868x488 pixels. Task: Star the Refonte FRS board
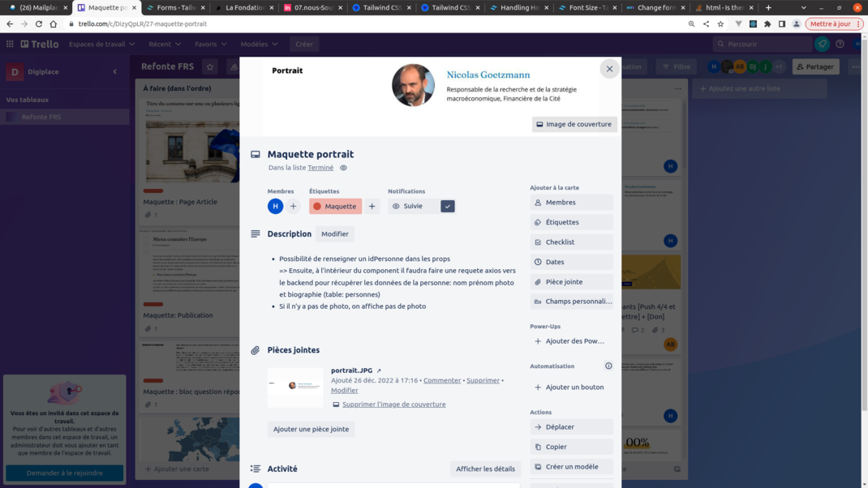pos(210,66)
